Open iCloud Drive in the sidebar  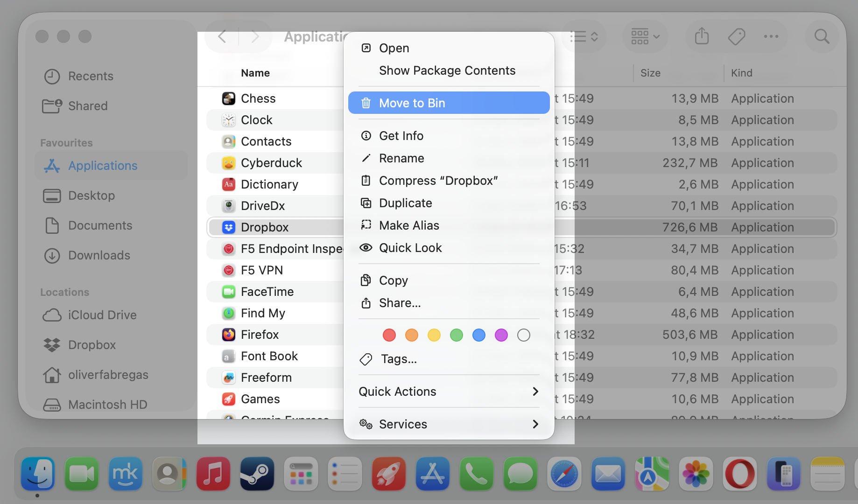click(111, 315)
